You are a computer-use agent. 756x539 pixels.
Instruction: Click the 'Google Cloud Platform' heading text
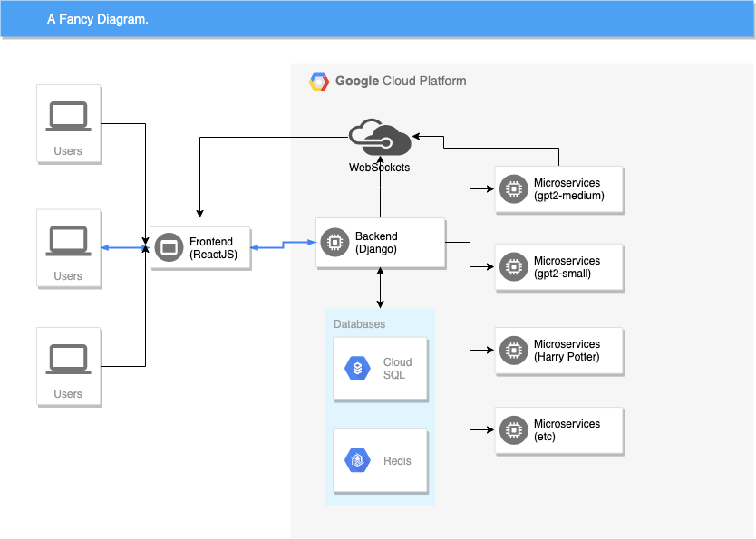(401, 81)
